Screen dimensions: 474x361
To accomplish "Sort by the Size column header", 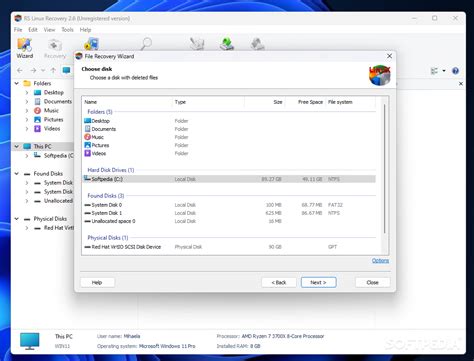I will point(265,102).
